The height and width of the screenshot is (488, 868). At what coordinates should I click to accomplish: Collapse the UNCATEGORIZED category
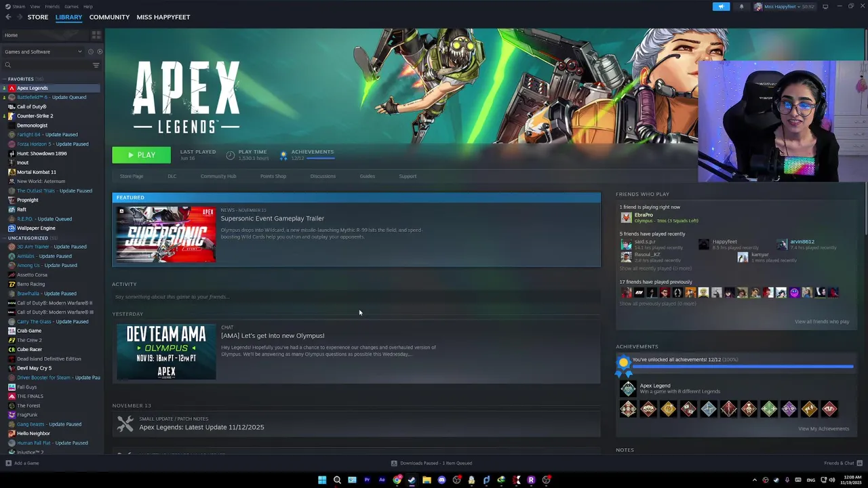28,238
